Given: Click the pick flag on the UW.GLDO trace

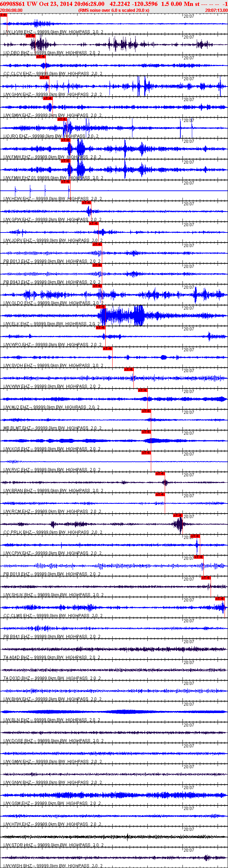Looking at the screenshot, I should [97, 286].
